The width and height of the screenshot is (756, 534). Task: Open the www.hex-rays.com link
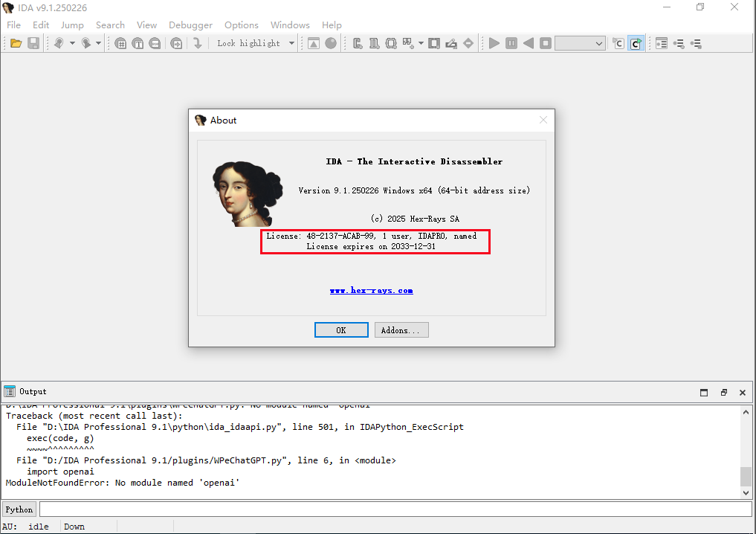point(371,290)
